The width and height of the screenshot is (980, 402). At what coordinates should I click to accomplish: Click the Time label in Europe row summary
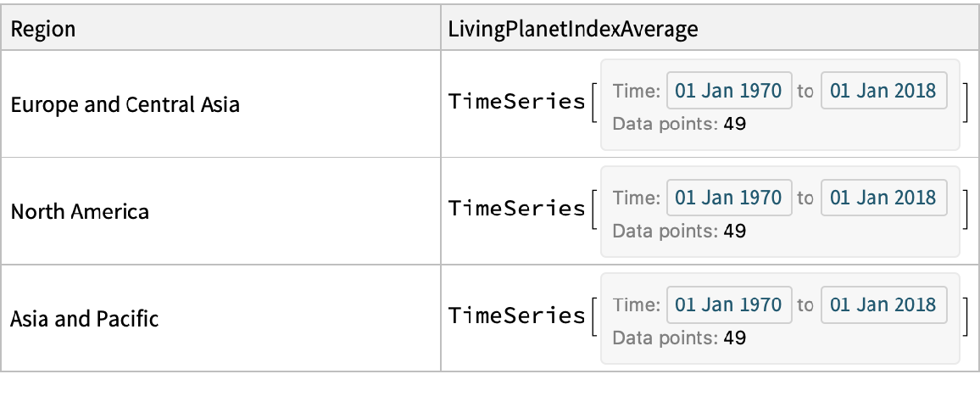636,91
